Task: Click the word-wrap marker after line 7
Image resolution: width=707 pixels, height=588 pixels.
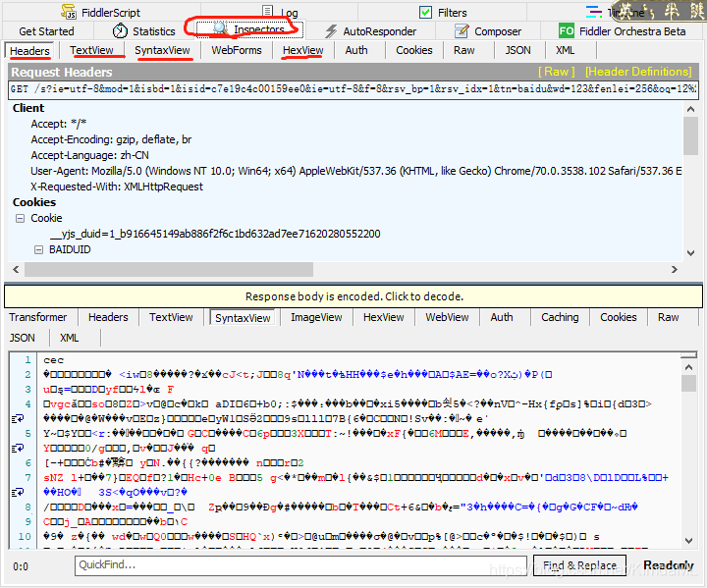Action: click(x=18, y=492)
